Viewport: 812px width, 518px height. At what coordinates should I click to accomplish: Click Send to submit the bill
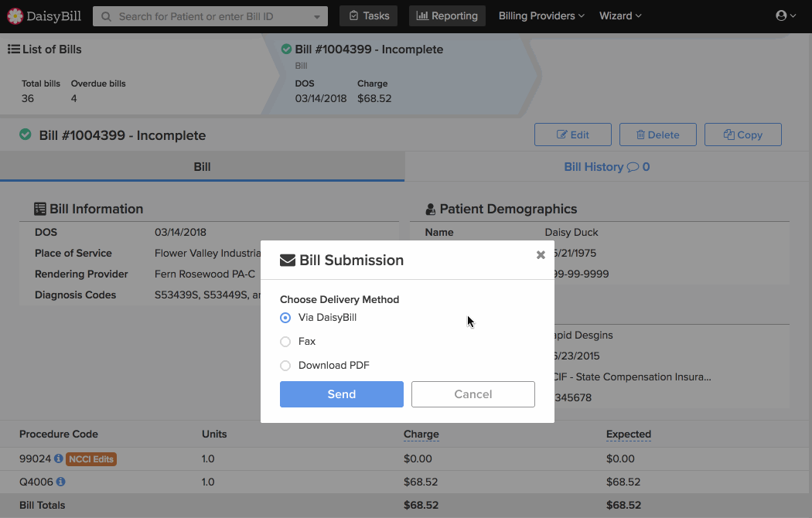click(342, 394)
